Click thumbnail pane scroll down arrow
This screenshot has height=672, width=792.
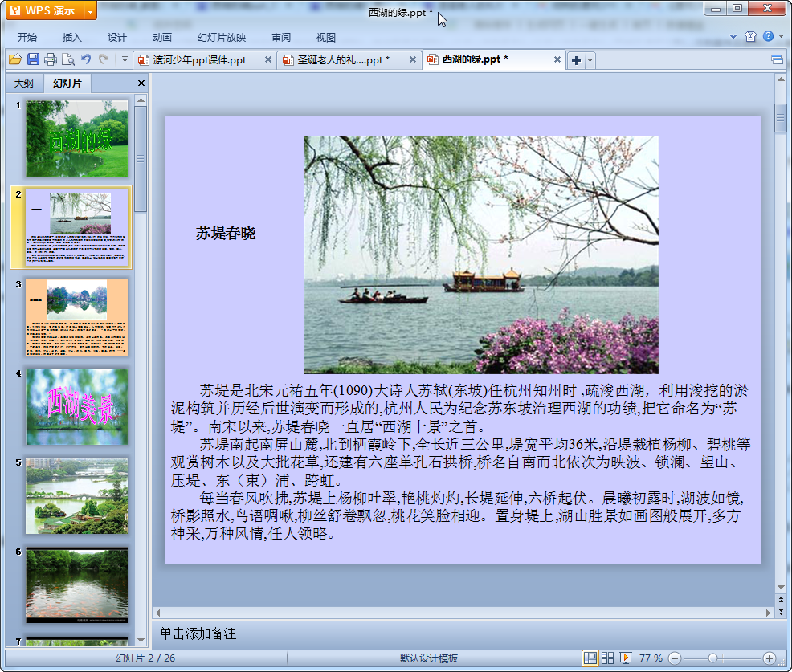pos(141,640)
